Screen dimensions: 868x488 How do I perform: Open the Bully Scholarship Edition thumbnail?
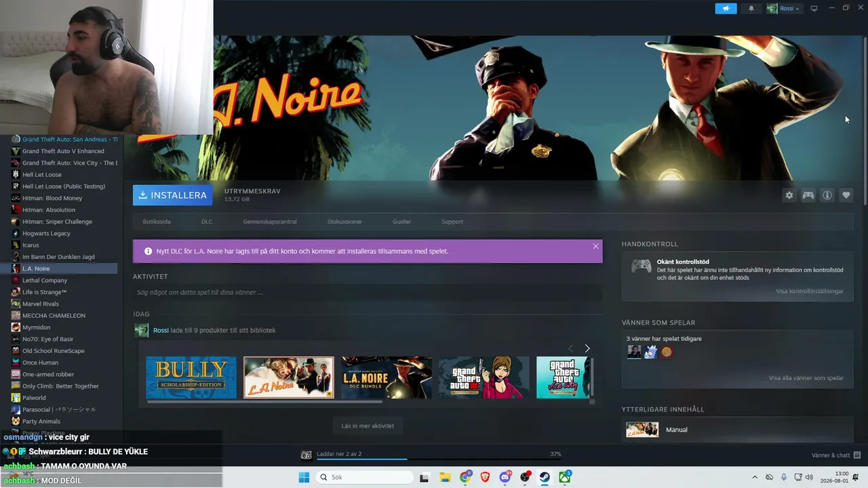(191, 378)
